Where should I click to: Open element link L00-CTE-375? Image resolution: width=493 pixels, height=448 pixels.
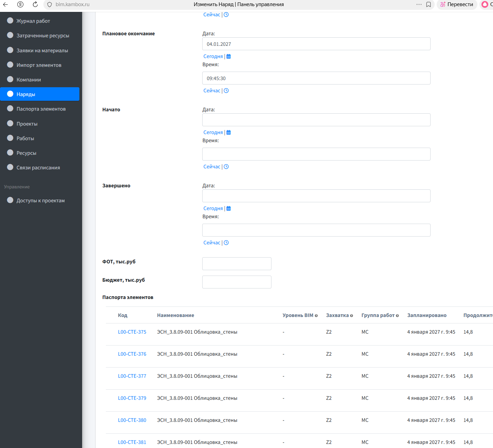tap(132, 332)
